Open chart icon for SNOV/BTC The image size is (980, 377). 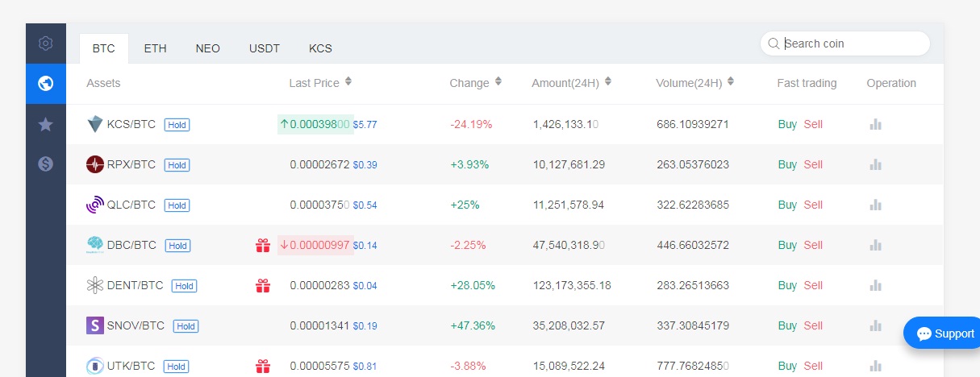(875, 325)
